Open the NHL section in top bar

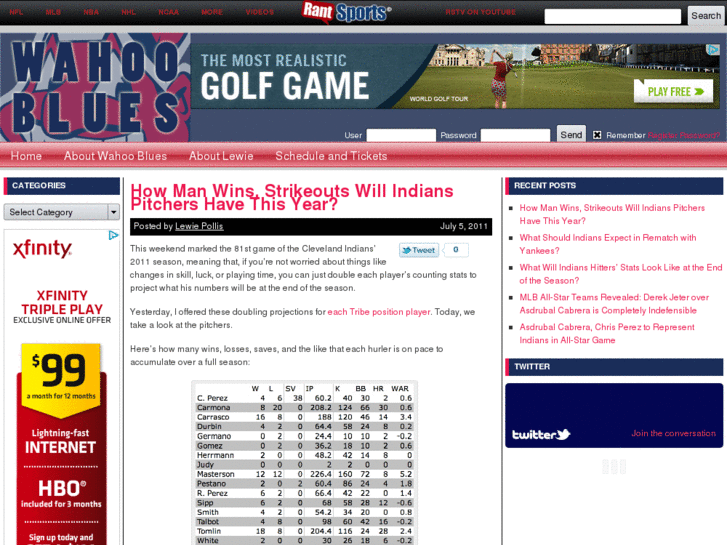(128, 12)
